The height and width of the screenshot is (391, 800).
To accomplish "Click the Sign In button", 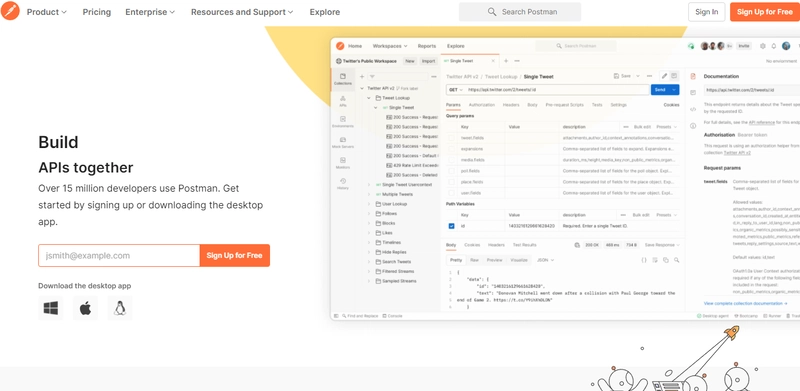I will pyautogui.click(x=706, y=12).
